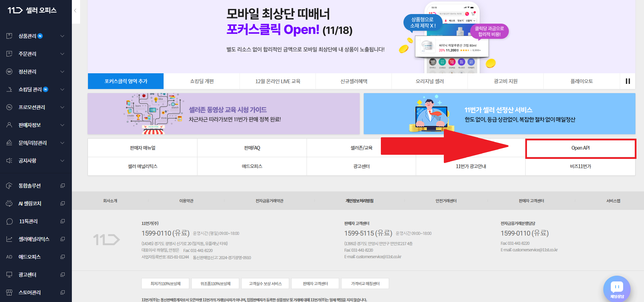The height and width of the screenshot is (302, 644).
Task: Click the 스토어관리 storefront icon
Action: (9, 292)
